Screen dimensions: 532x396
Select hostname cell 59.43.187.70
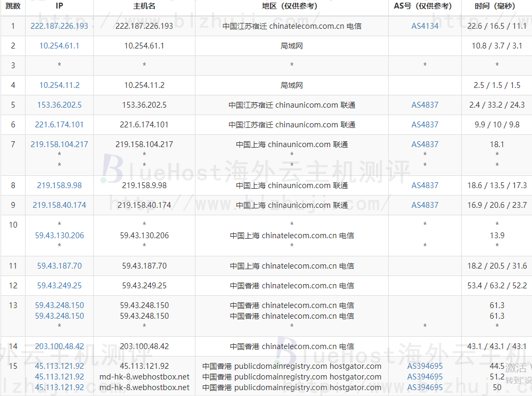click(x=144, y=265)
